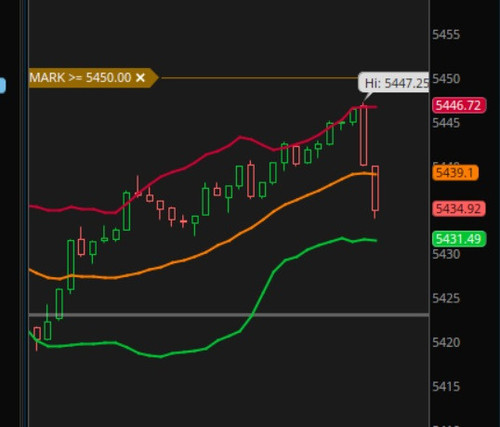Select the green 5431.49 price tag
The width and height of the screenshot is (500, 427).
(x=459, y=239)
